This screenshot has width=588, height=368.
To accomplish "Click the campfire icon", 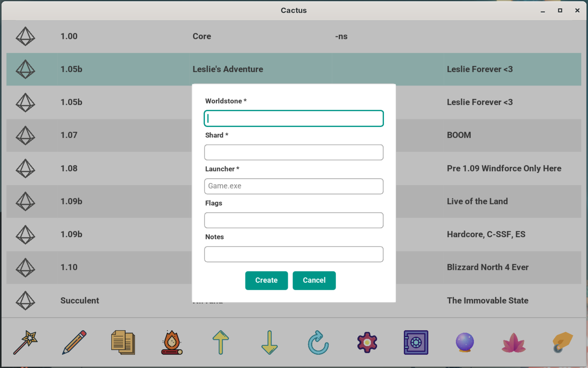I will point(172,342).
